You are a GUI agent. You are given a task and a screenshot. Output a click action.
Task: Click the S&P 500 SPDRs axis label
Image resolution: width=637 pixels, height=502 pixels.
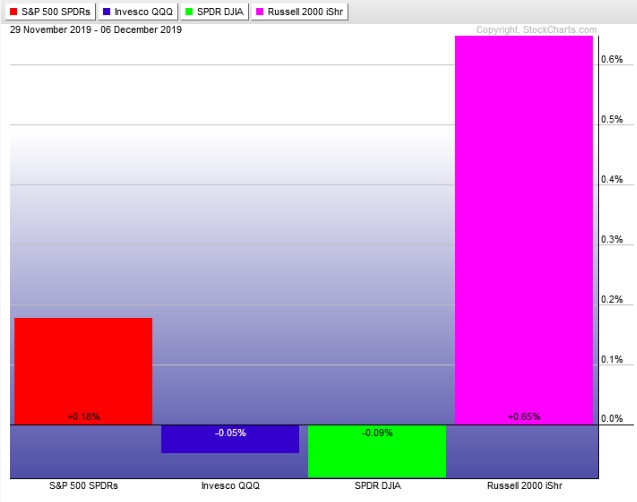(84, 485)
